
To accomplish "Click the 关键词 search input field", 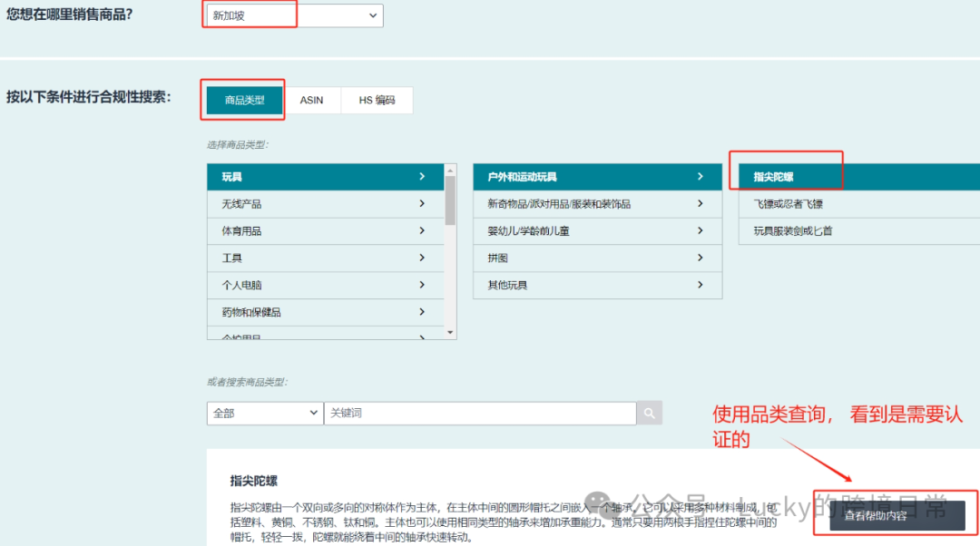I will 480,413.
